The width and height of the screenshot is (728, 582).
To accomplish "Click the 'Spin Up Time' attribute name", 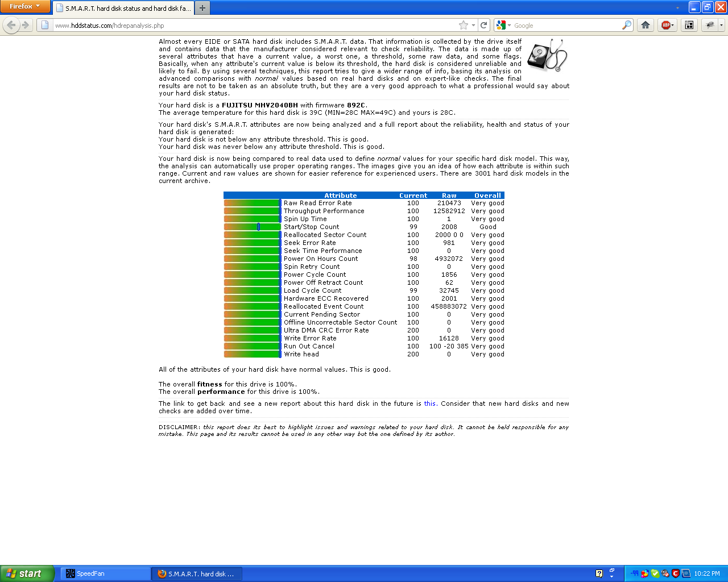I will (305, 219).
